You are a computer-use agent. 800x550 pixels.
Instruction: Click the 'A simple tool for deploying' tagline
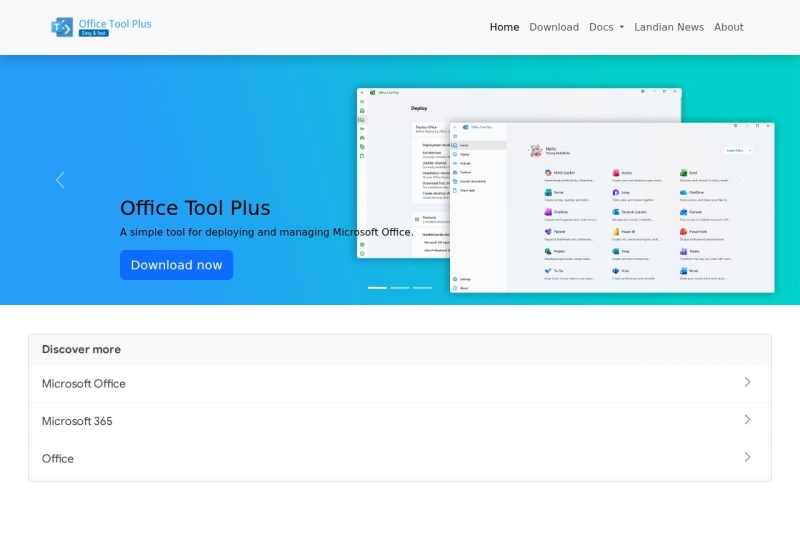267,232
